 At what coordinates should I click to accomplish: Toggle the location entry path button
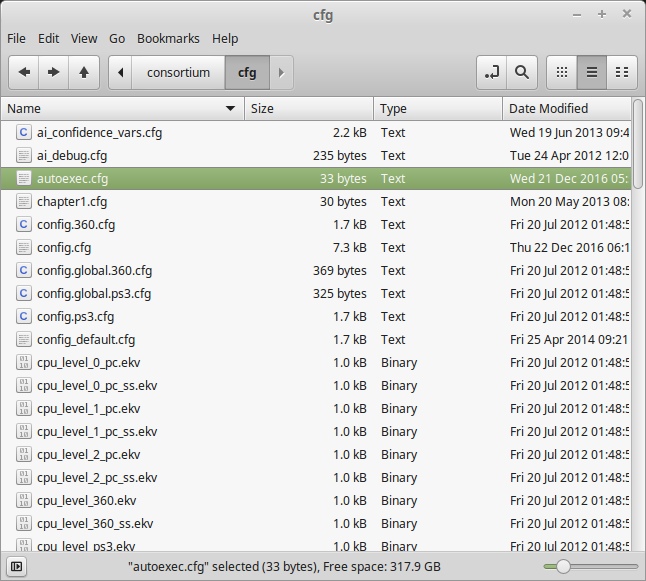(492, 73)
